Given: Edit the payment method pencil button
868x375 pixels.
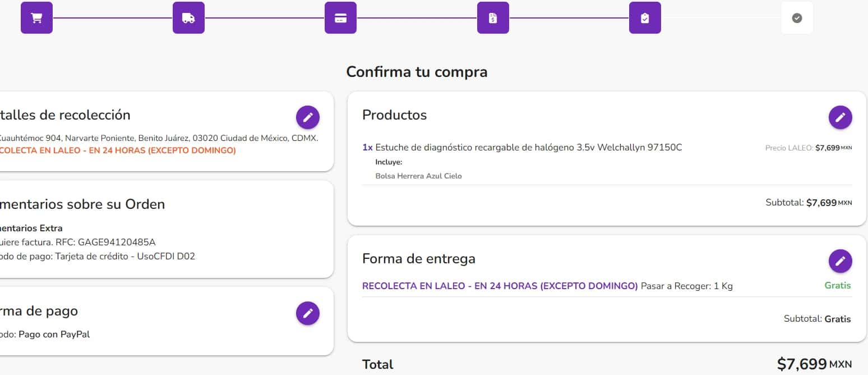Looking at the screenshot, I should click(308, 313).
